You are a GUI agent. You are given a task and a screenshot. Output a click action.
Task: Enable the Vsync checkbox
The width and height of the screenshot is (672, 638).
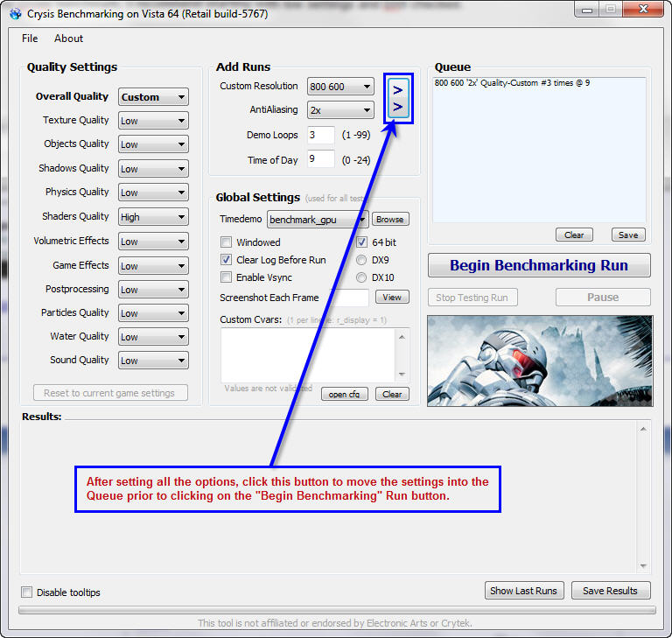pos(227,277)
